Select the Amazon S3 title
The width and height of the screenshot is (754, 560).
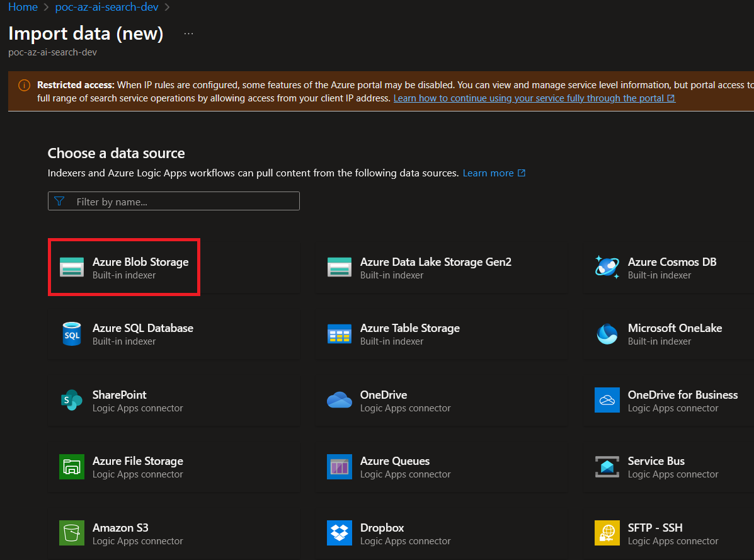tap(120, 527)
